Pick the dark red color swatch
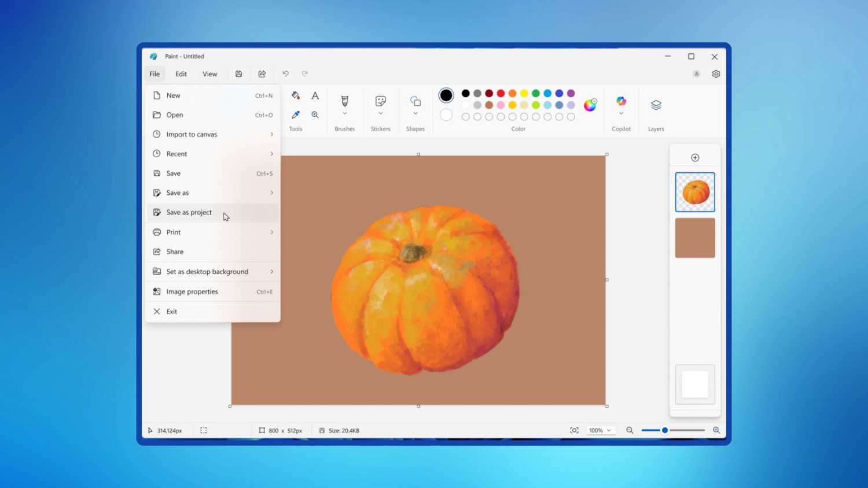The height and width of the screenshot is (488, 868). click(489, 93)
